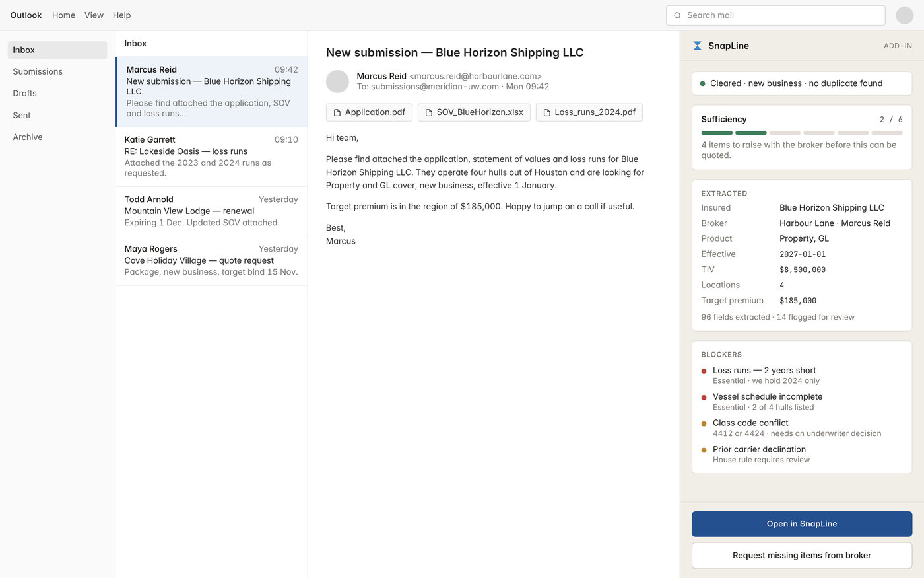924x578 pixels.
Task: Open the View menu
Action: 94,15
